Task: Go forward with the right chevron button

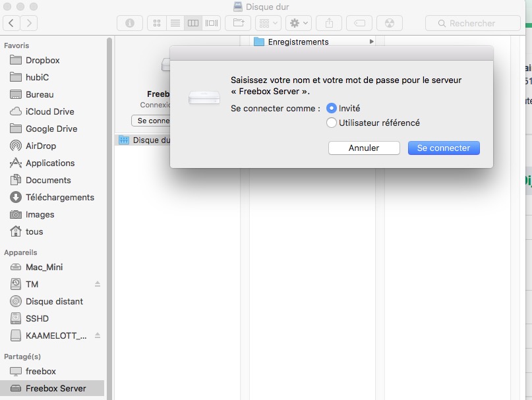Action: tap(29, 23)
